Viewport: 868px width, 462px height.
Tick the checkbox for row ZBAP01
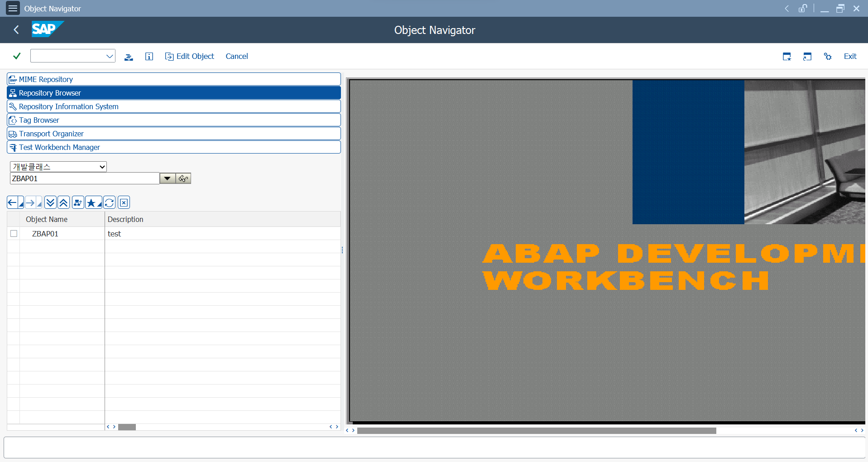point(14,234)
